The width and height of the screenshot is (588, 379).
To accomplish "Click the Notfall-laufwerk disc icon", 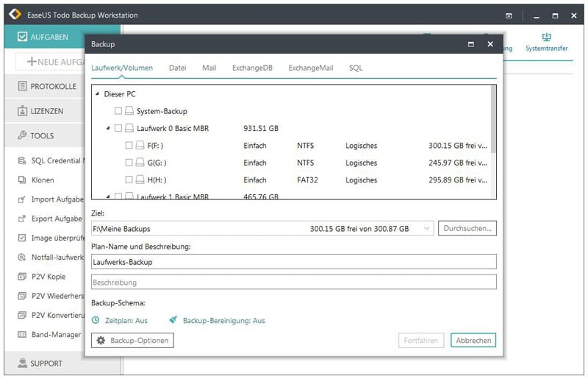I will click(x=22, y=258).
